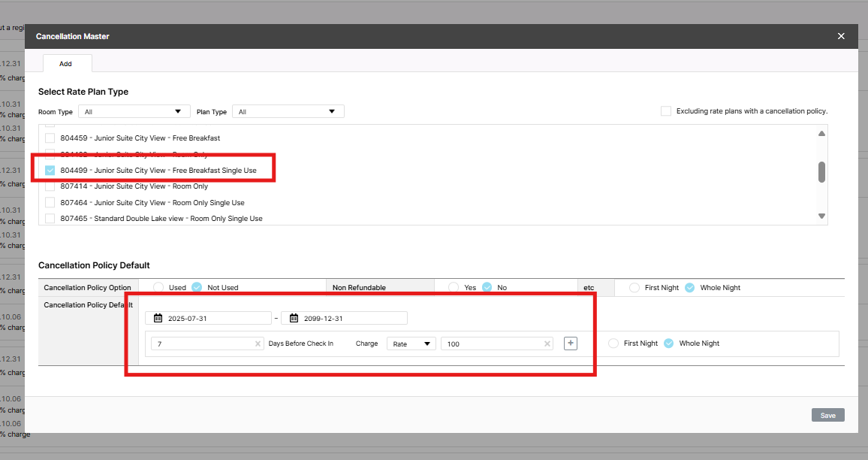This screenshot has width=868, height=460.
Task: Add a new policy row with plus icon
Action: pyautogui.click(x=571, y=343)
